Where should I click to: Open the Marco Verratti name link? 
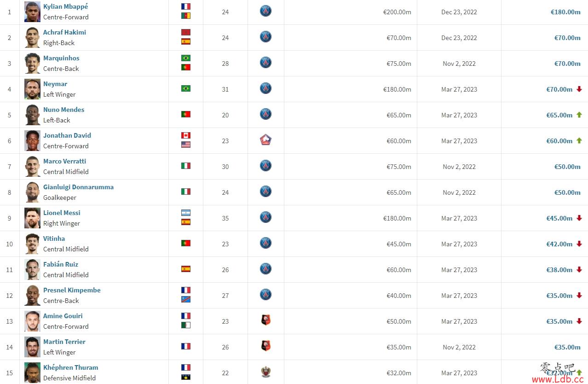coord(64,161)
